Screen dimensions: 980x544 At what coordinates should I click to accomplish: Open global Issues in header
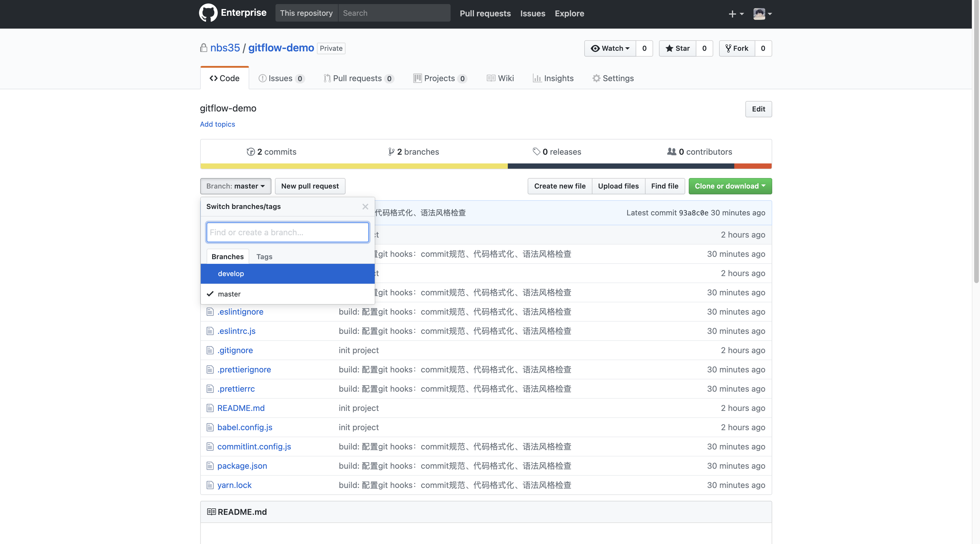(x=533, y=13)
